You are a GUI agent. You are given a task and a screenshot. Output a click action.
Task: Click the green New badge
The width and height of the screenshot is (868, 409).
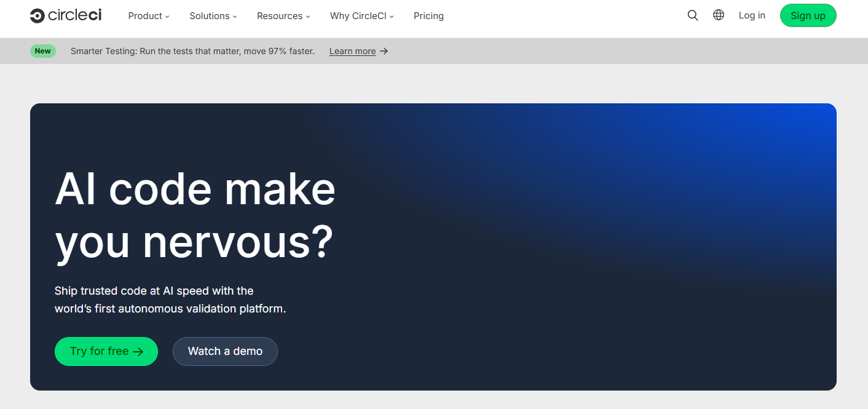43,51
